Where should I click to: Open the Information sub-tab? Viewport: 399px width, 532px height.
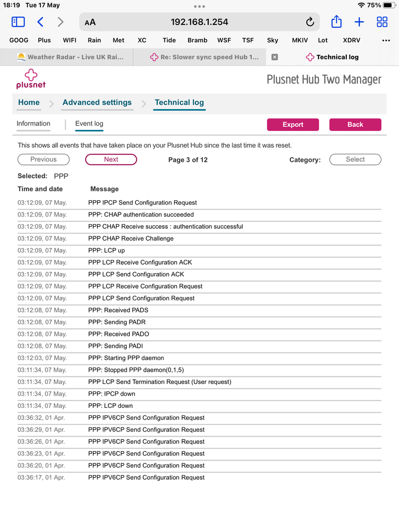(33, 124)
